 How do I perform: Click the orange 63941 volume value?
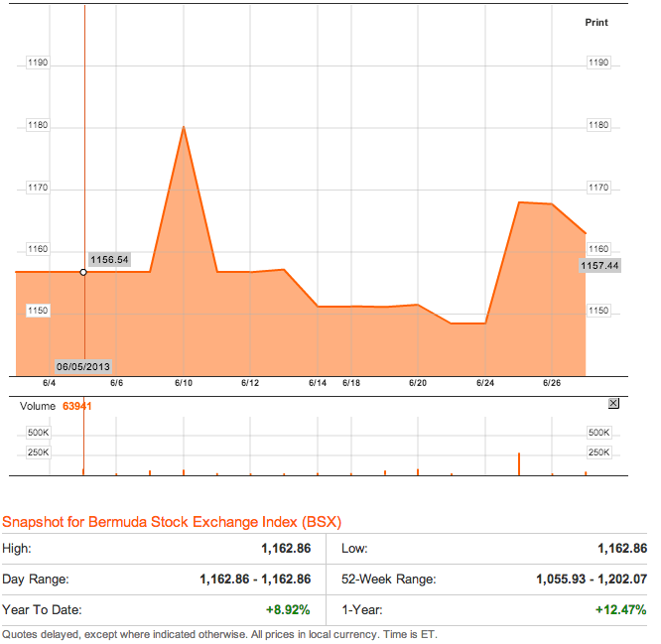77,406
